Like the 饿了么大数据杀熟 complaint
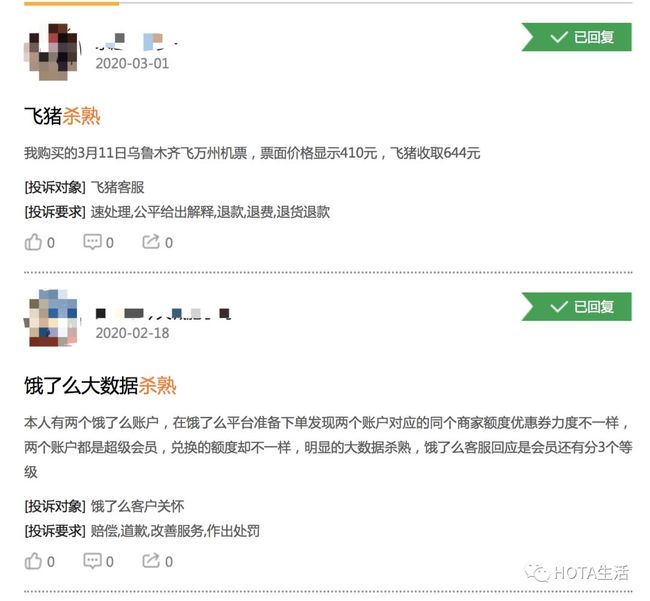The image size is (650, 601). tap(39, 561)
